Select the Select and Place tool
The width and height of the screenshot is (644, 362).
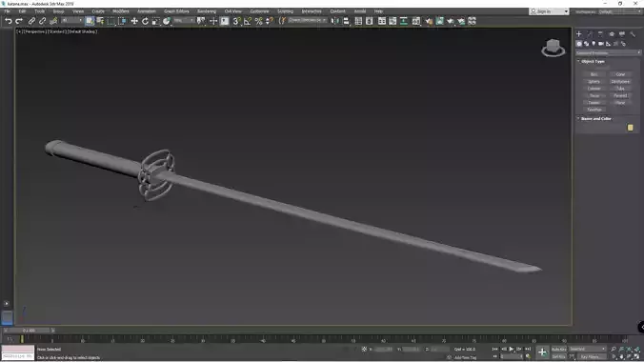click(x=167, y=21)
